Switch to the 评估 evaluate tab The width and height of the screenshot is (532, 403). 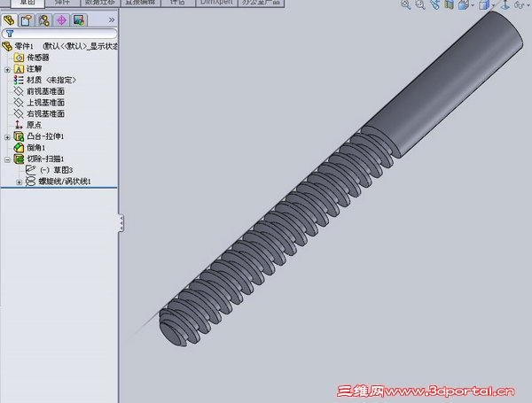(x=178, y=3)
